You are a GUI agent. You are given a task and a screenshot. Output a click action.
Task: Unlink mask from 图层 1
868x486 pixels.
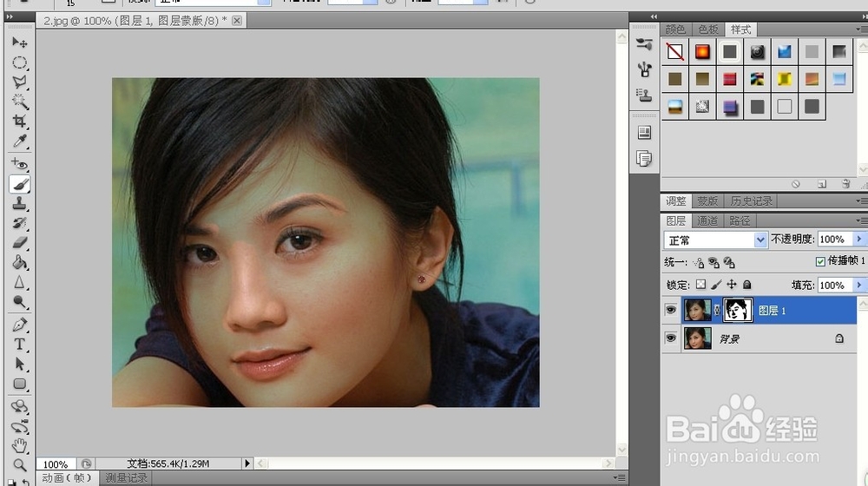coord(717,311)
